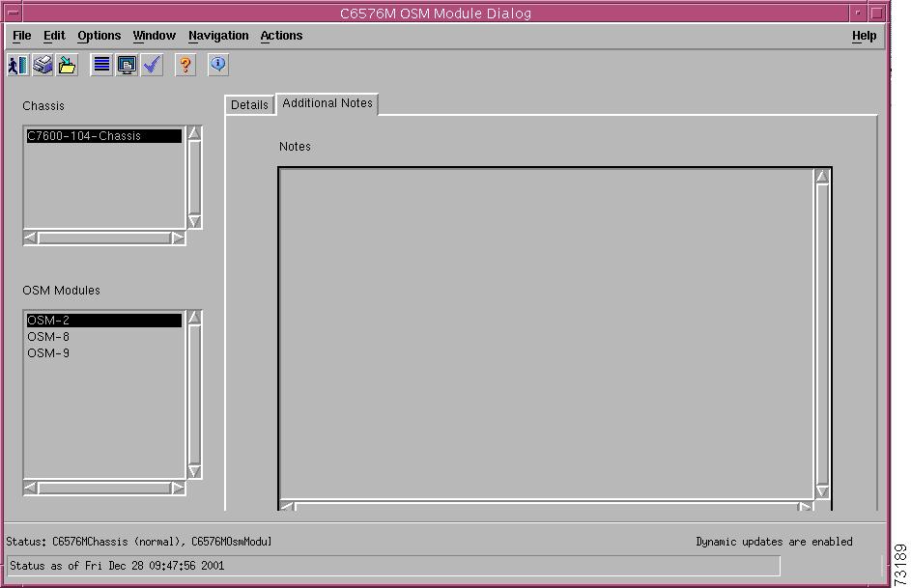Screen dimensions: 911x588
Task: Click the OSM Modules list scroll-left arrow
Action: pyautogui.click(x=30, y=488)
